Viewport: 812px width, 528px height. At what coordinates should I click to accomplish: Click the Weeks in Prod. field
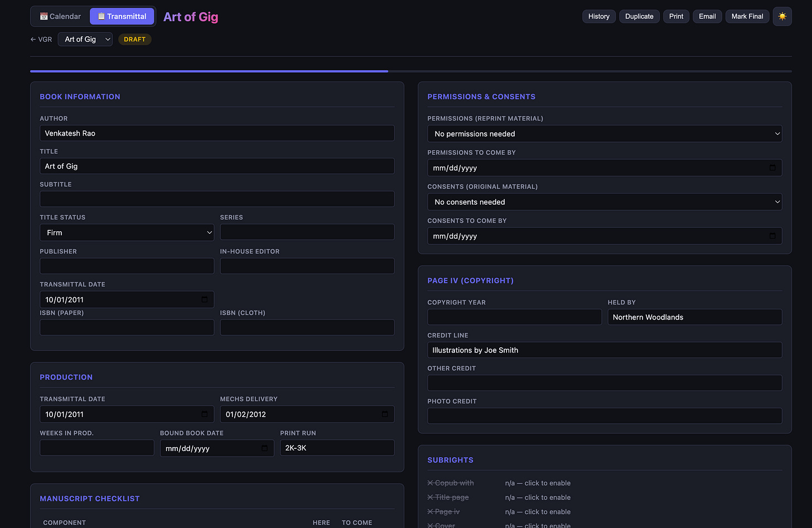coord(96,448)
